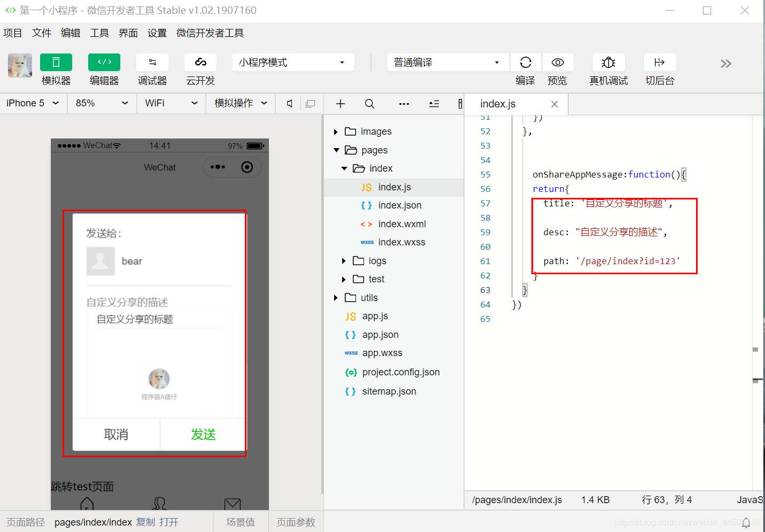765x532 pixels.
Task: Click the switch to background (切后台) icon
Action: [660, 63]
